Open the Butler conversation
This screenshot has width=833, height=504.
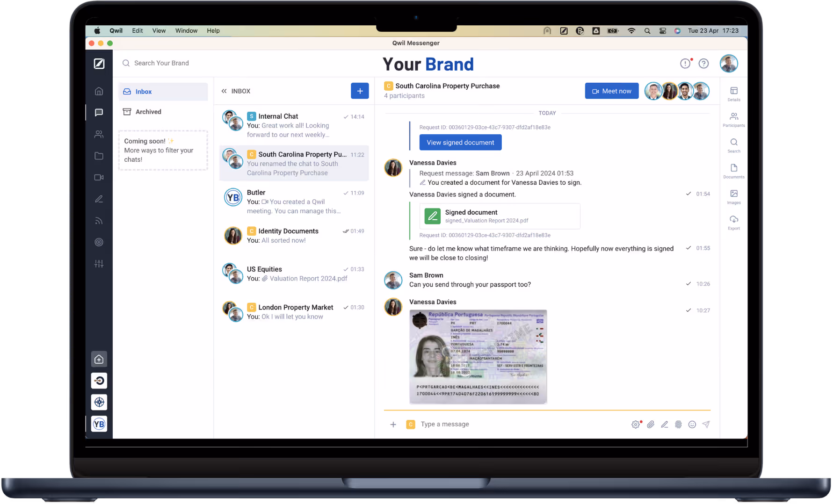coord(294,202)
